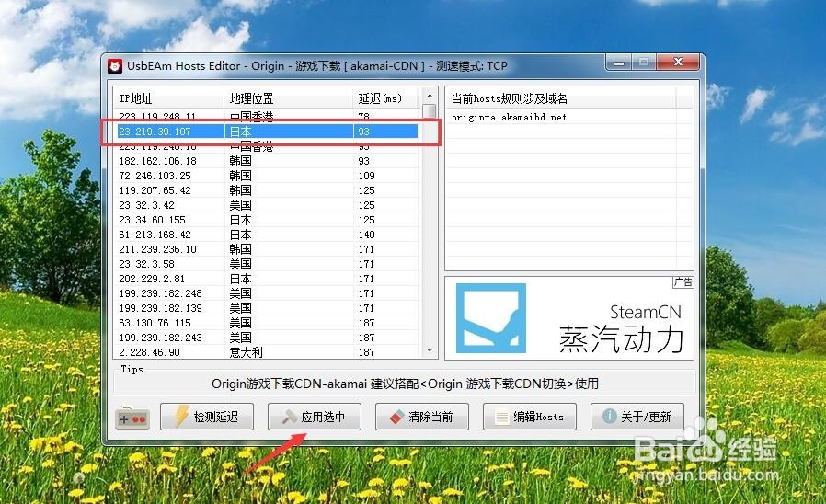Open the 编辑Hosts button
Viewport: 826px width, 504px height.
click(x=530, y=417)
